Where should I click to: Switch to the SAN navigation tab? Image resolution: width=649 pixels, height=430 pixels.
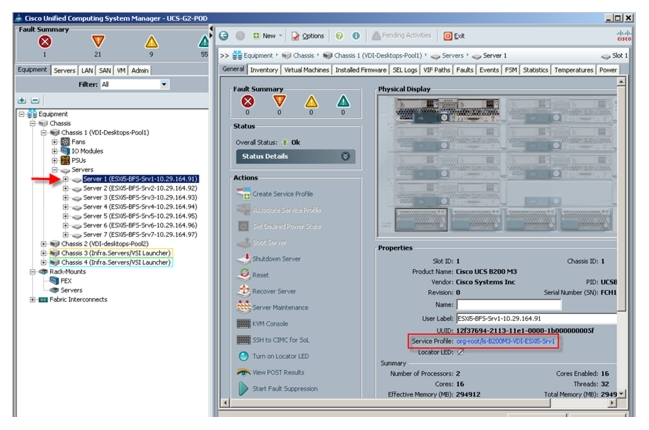click(x=105, y=70)
